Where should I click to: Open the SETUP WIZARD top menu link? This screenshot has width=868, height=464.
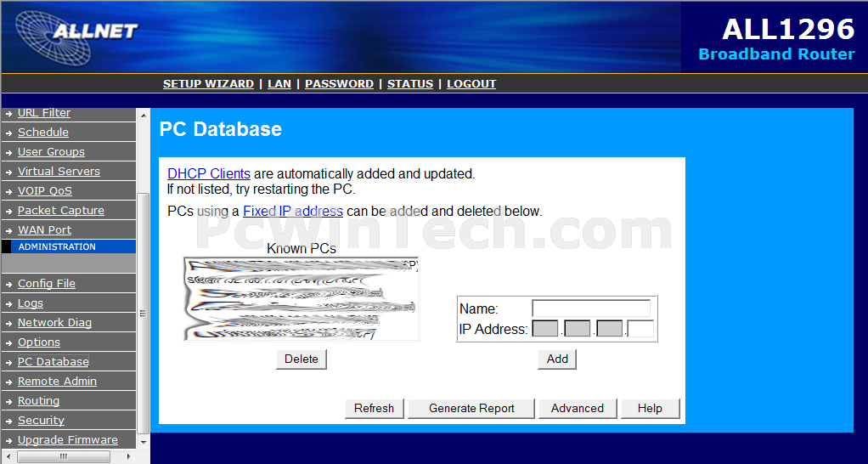(208, 83)
